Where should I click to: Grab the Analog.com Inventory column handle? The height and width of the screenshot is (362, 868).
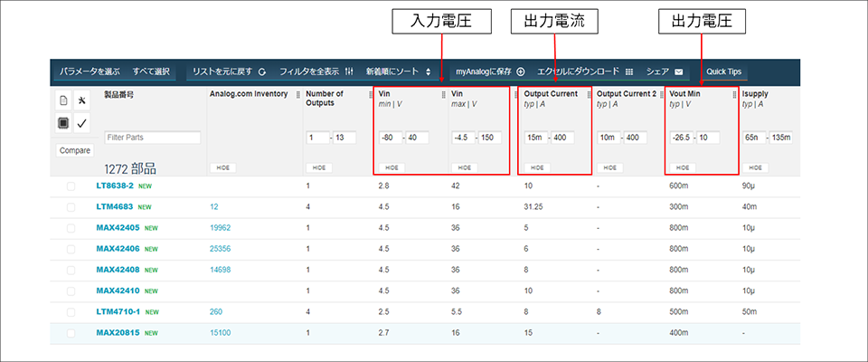[298, 94]
